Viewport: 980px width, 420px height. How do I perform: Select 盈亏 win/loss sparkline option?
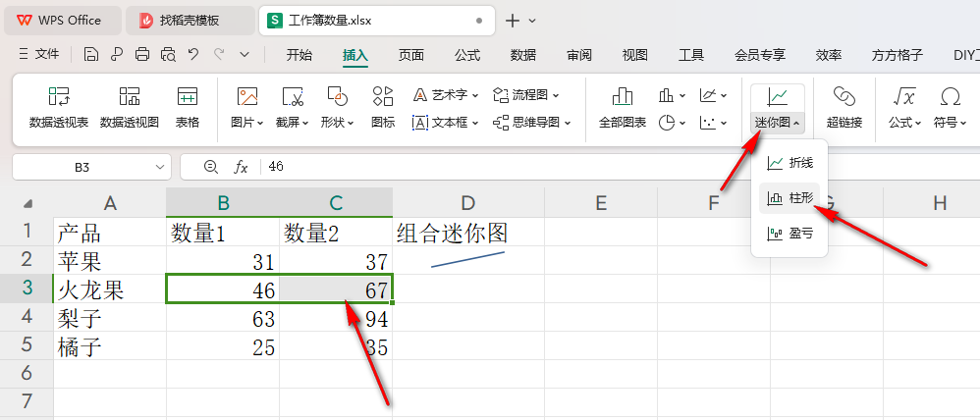790,234
